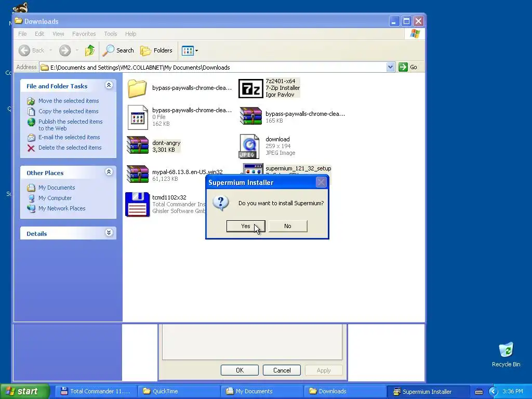The width and height of the screenshot is (532, 399).
Task: Click Delete the selected items
Action: [x=70, y=148]
